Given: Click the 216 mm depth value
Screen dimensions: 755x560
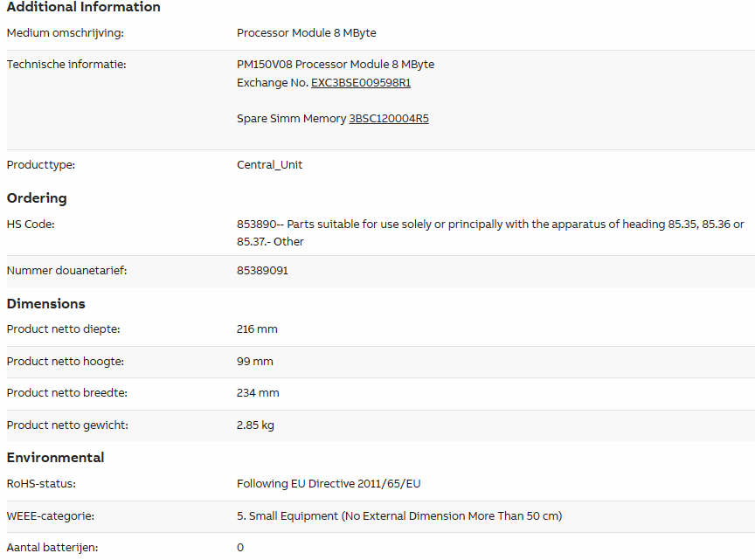Looking at the screenshot, I should pyautogui.click(x=257, y=329).
